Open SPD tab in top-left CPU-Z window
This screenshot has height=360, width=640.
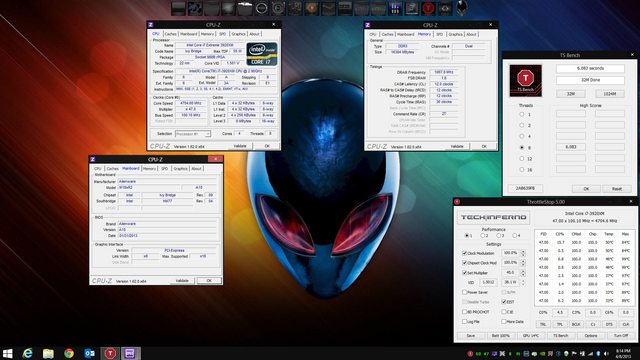(x=222, y=34)
